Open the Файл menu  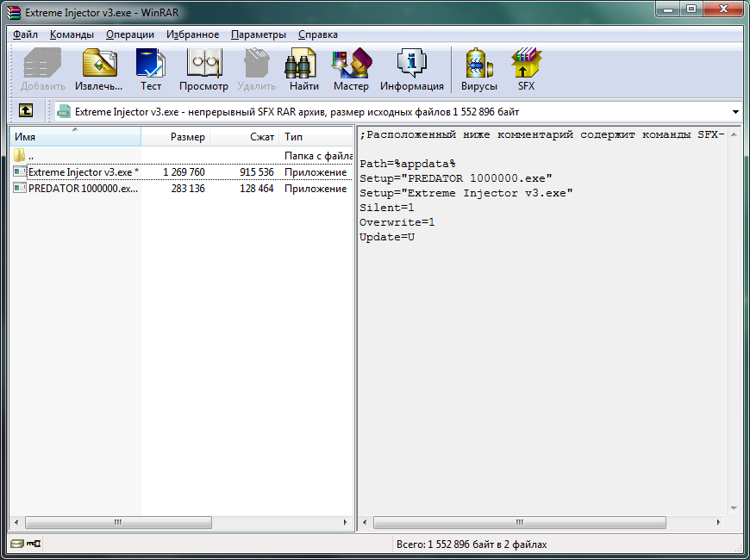pyautogui.click(x=25, y=34)
